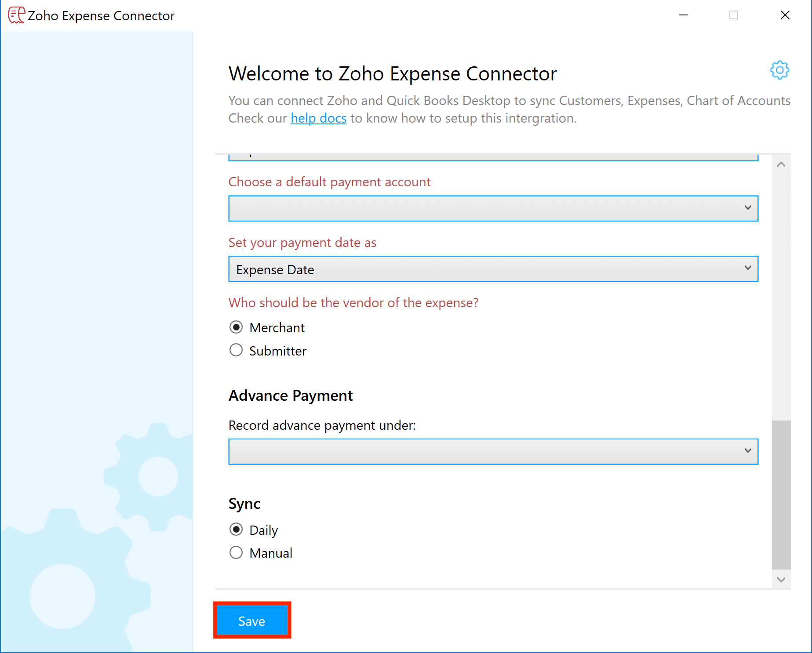Choose Submitter as the expense vendor
812x653 pixels.
click(236, 350)
